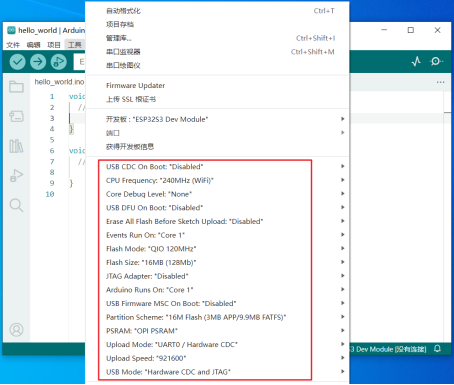Open the editor tab more-options ellipsis
The image size is (454, 385).
440,82
